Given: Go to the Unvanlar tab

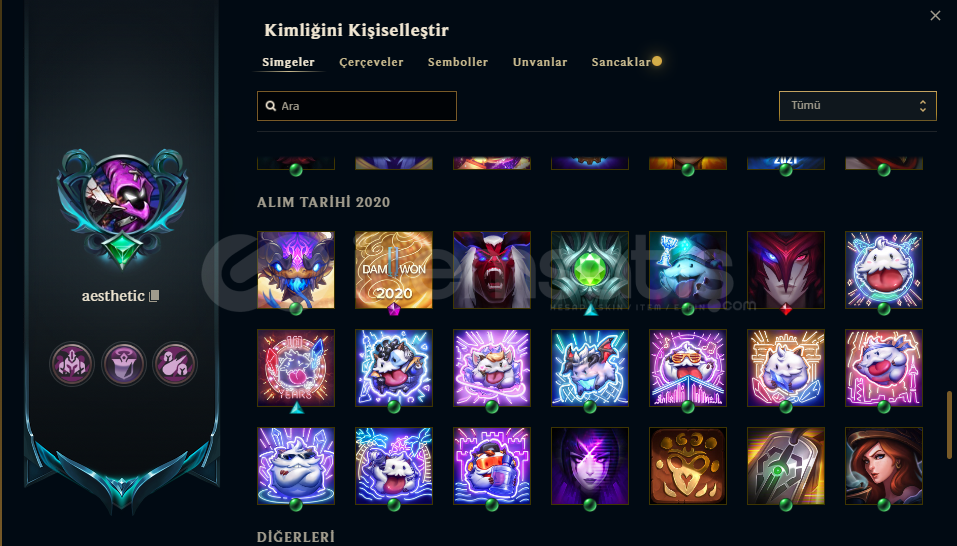Looking at the screenshot, I should click(540, 62).
